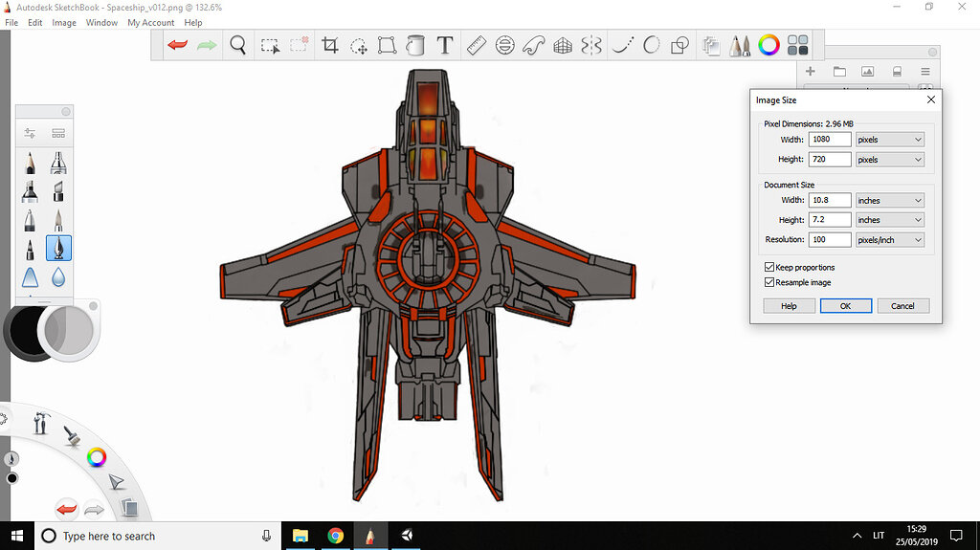
Task: Enable the Perspective guides grid tool
Action: point(564,45)
